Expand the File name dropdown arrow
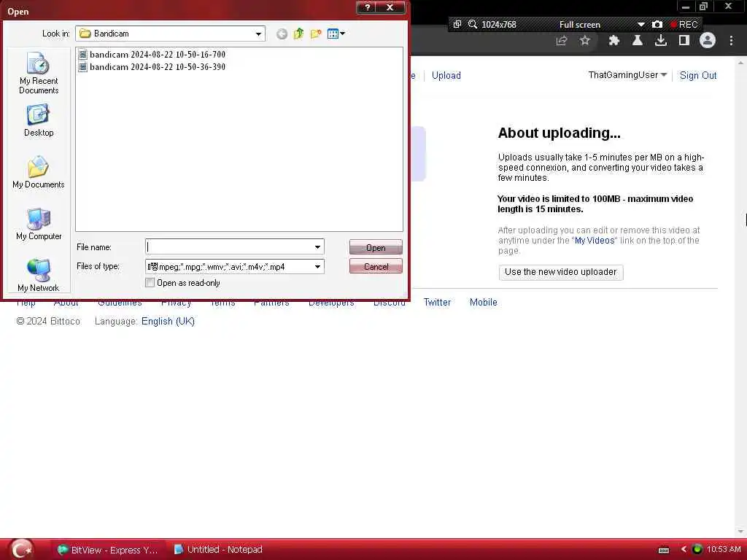 click(x=317, y=246)
